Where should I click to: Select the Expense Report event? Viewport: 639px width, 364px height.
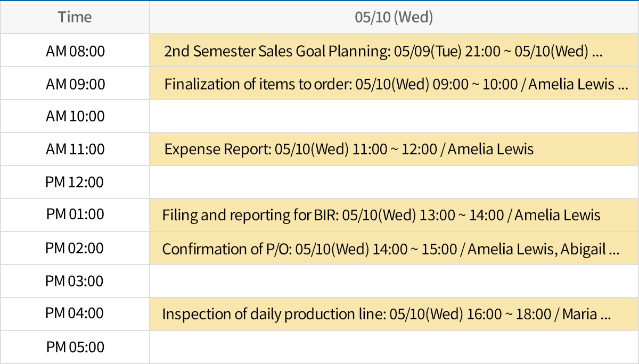pos(349,149)
